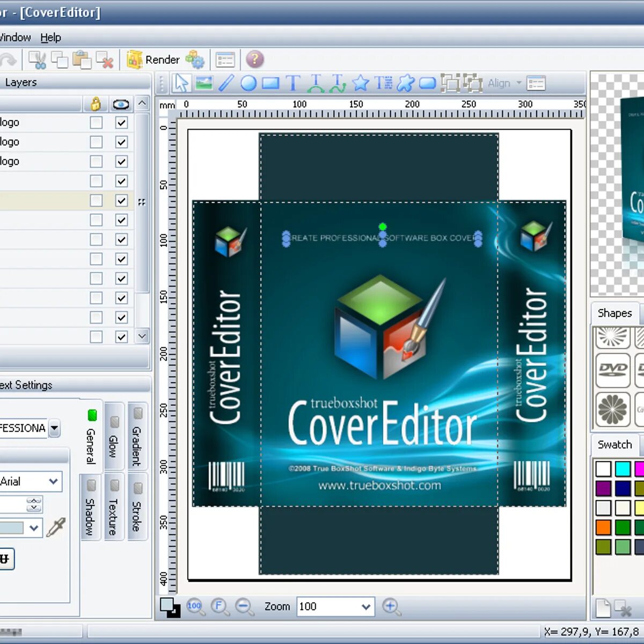Viewport: 644px width, 644px height.
Task: Select the plain Text tool
Action: [292, 83]
